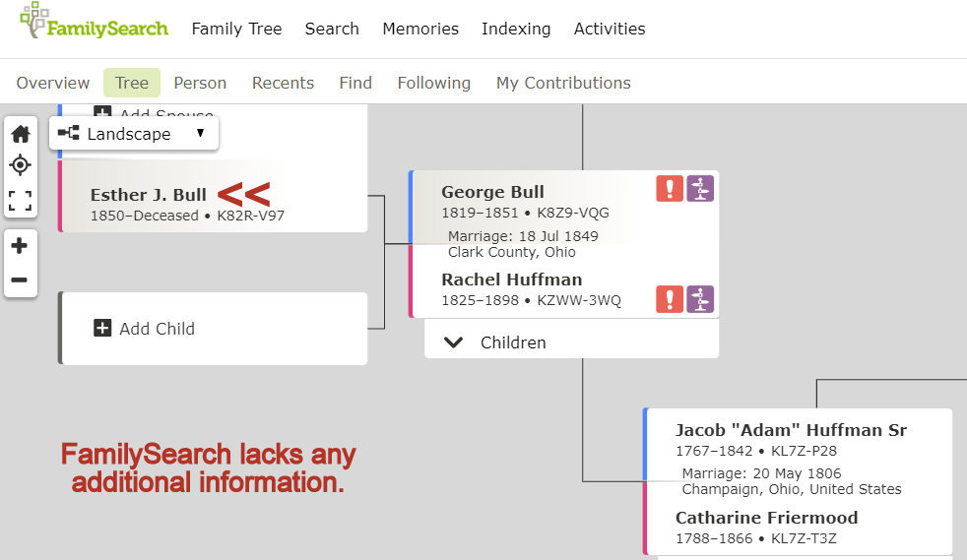Zoom out with the minus button

tap(20, 280)
